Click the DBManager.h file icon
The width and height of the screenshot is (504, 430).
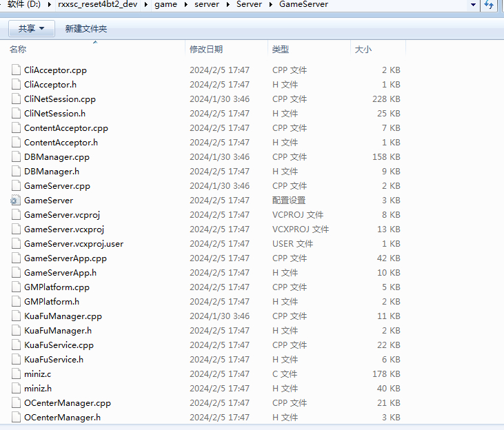17,172
